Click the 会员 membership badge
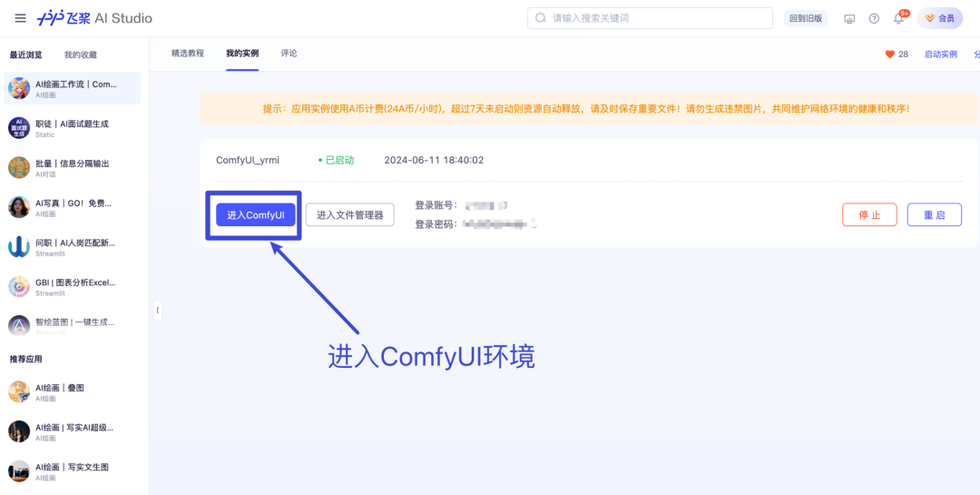This screenshot has width=980, height=495. coord(939,18)
